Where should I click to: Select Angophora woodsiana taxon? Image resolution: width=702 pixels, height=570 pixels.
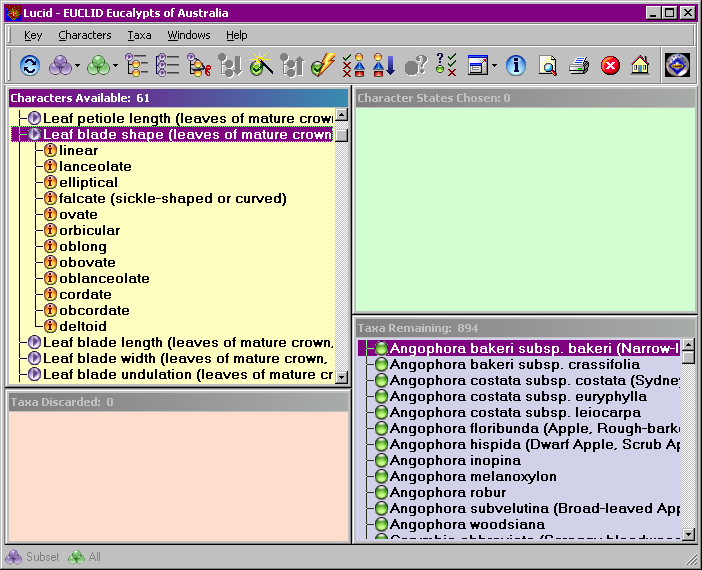[467, 524]
